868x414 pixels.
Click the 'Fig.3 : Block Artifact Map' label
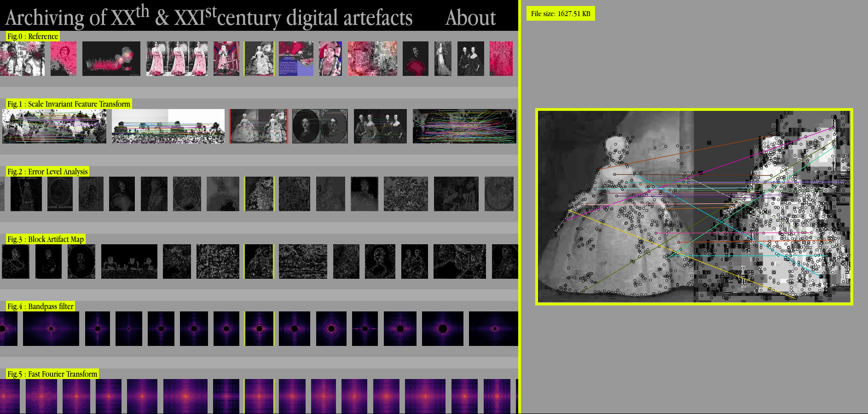click(x=46, y=239)
